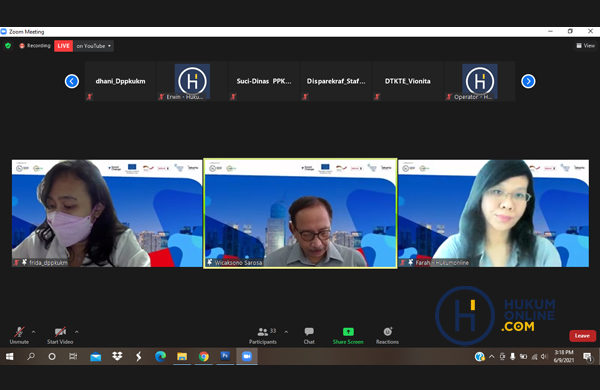600x390 pixels.
Task: Open Dropbox from the taskbar
Action: click(x=117, y=356)
